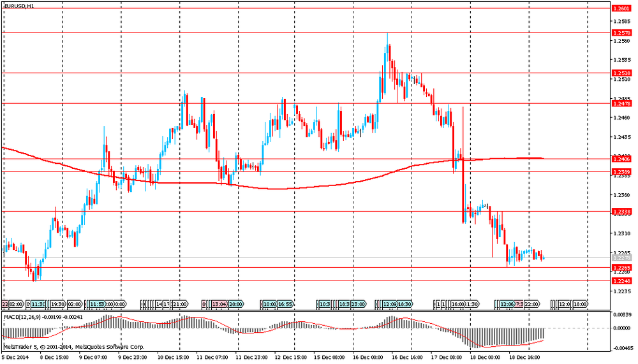Click the 1.2585 price scale value
The image size is (638, 364).
click(x=621, y=21)
